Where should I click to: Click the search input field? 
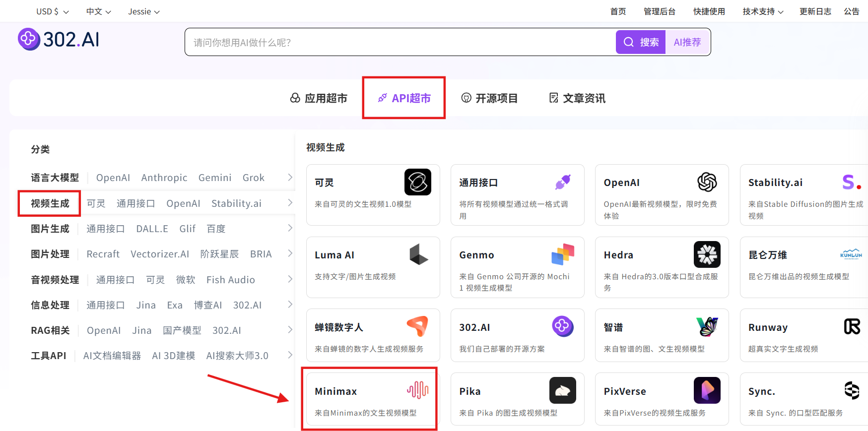point(400,42)
